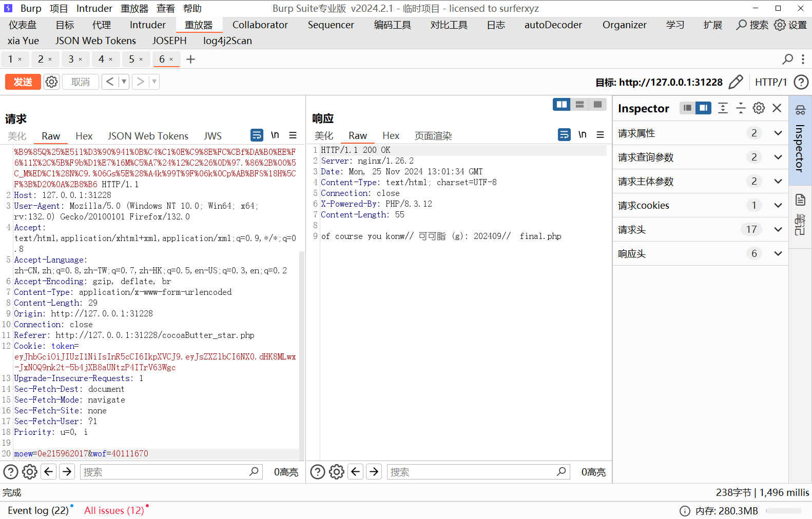
Task: Add a new Repeater tab with plus
Action: (x=190, y=59)
